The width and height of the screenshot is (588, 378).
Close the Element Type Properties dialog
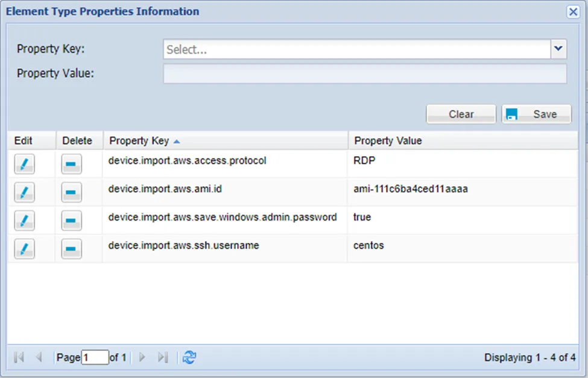point(573,11)
